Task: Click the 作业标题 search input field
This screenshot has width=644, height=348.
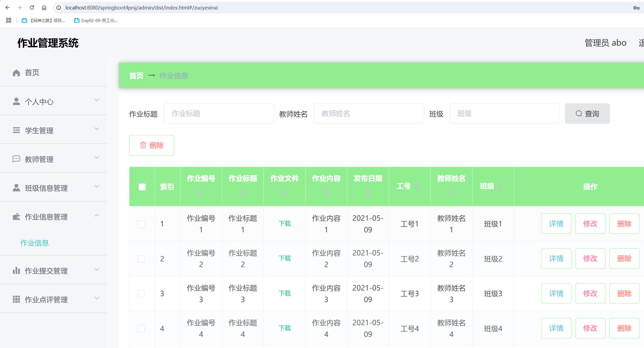Action: coord(219,113)
